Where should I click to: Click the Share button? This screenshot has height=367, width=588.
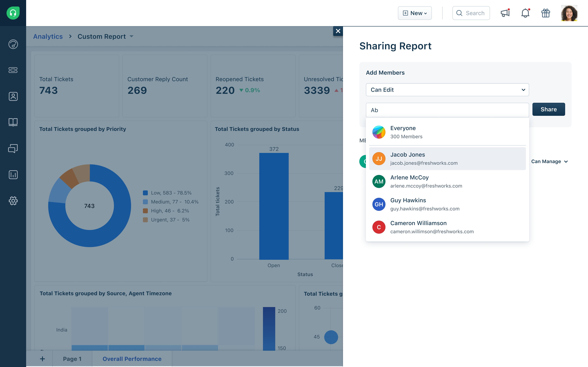pyautogui.click(x=548, y=109)
